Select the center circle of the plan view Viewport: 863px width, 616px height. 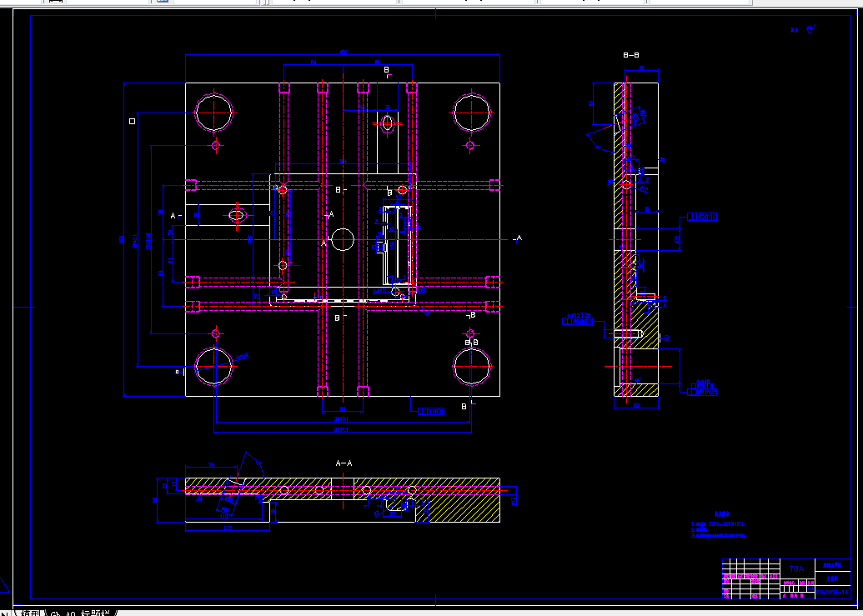point(343,240)
